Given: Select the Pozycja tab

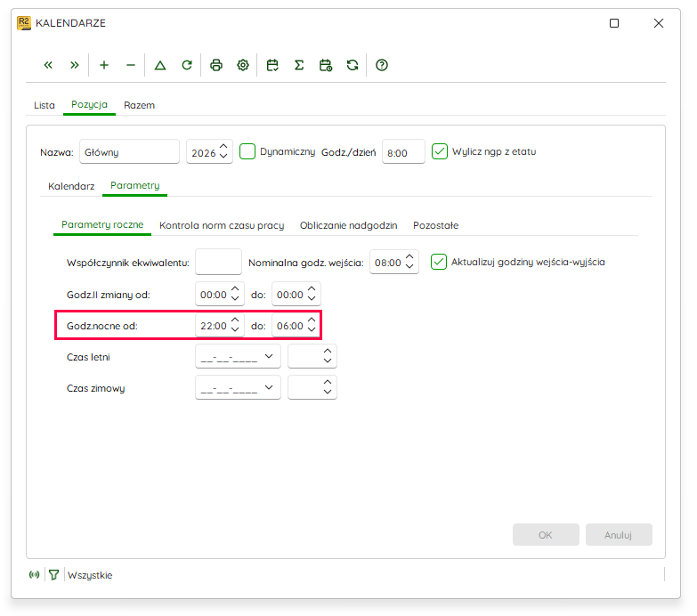Looking at the screenshot, I should pos(89,105).
